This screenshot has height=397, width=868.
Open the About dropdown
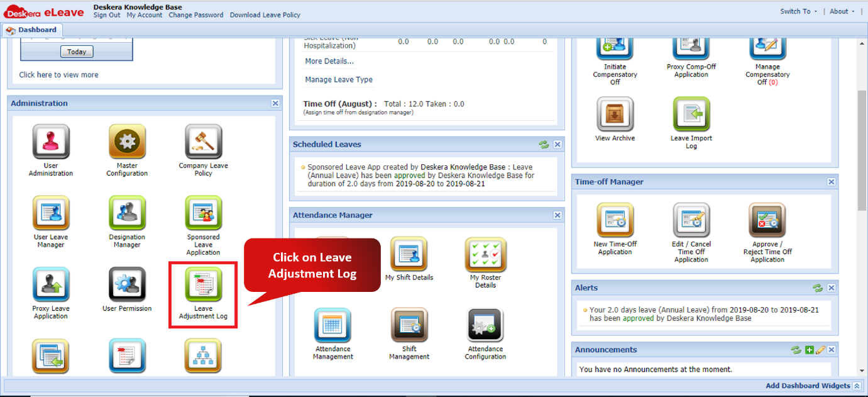[x=839, y=11]
